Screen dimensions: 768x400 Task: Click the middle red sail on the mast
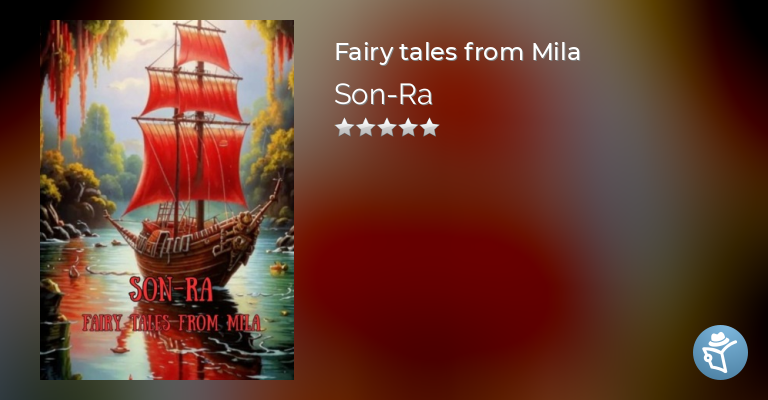(191, 94)
